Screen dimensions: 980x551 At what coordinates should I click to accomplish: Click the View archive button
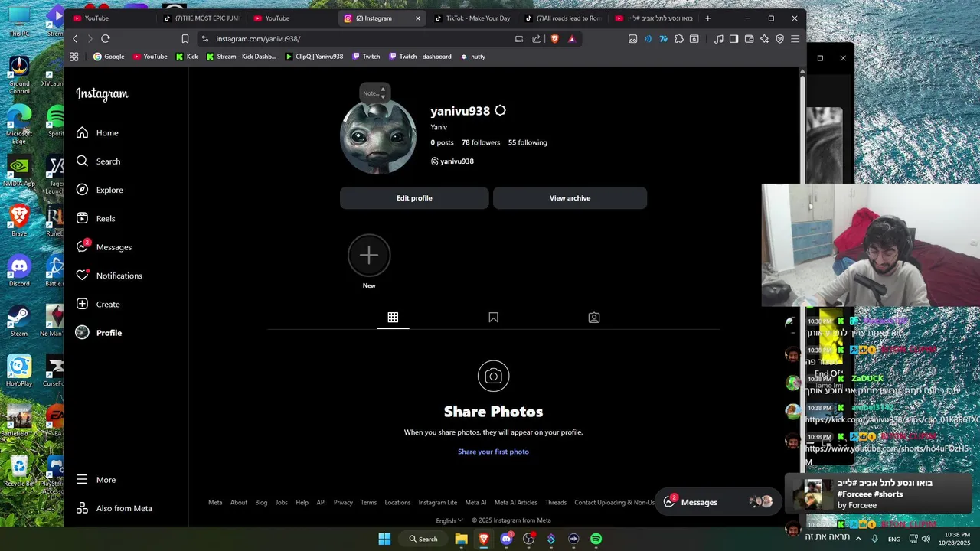570,198
